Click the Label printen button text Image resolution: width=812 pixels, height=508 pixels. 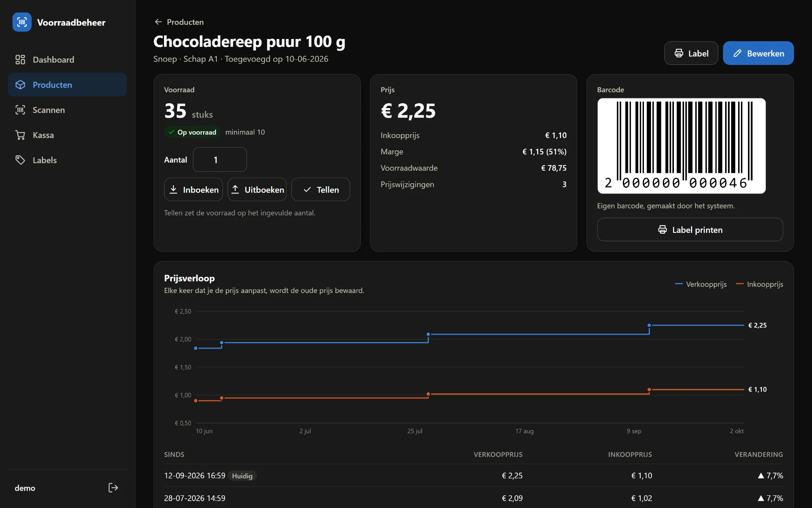point(697,230)
